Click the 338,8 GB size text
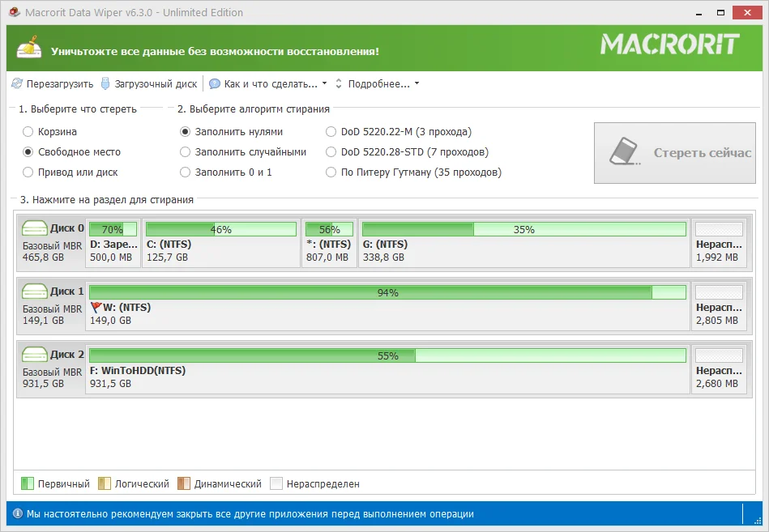The width and height of the screenshot is (769, 532). point(383,257)
